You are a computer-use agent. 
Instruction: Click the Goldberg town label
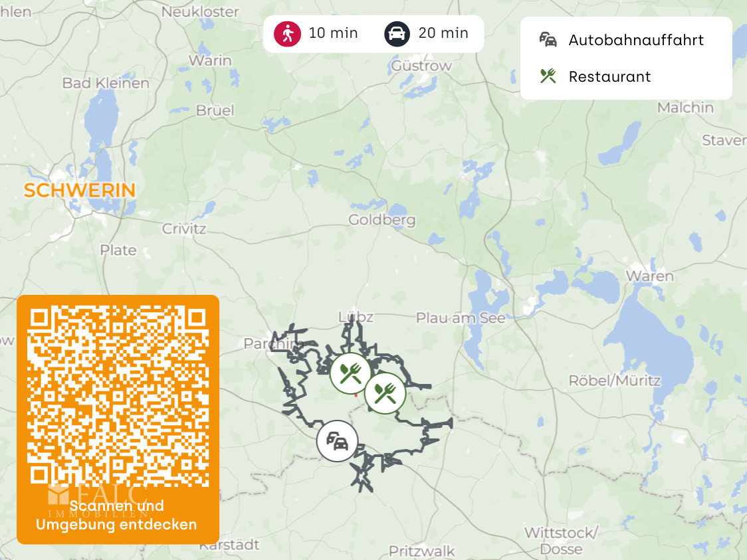(x=382, y=219)
